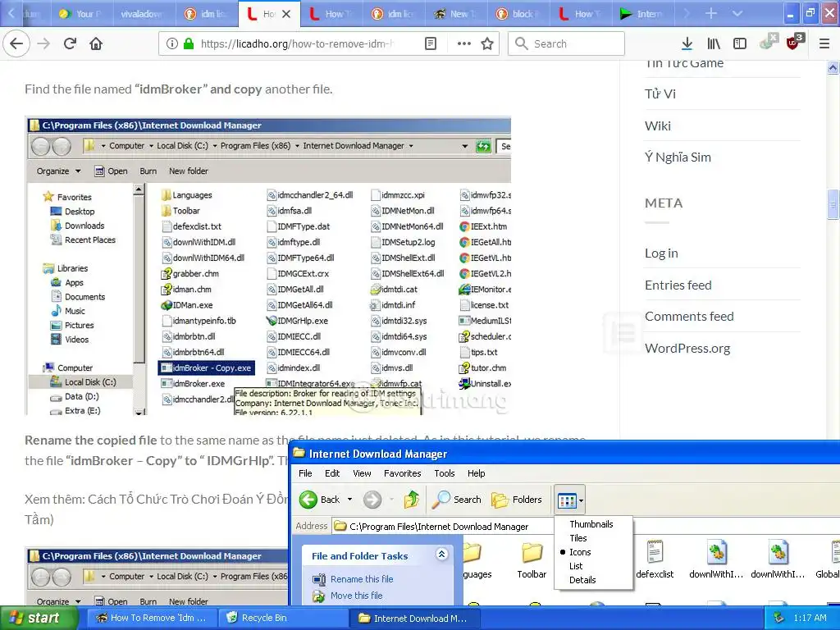List all tabs with the dropdown arrow
Viewport: 840px width, 630px height.
pyautogui.click(x=737, y=13)
